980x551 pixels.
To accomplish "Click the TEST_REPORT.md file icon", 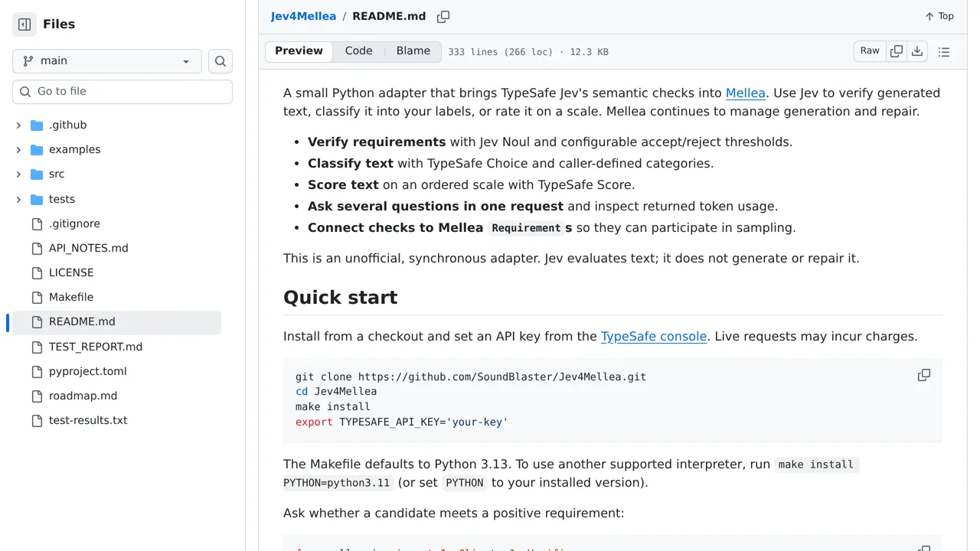I will coord(37,347).
